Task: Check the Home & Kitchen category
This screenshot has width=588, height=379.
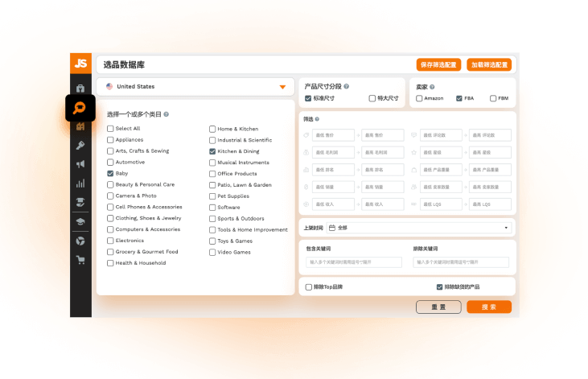Action: coord(212,129)
